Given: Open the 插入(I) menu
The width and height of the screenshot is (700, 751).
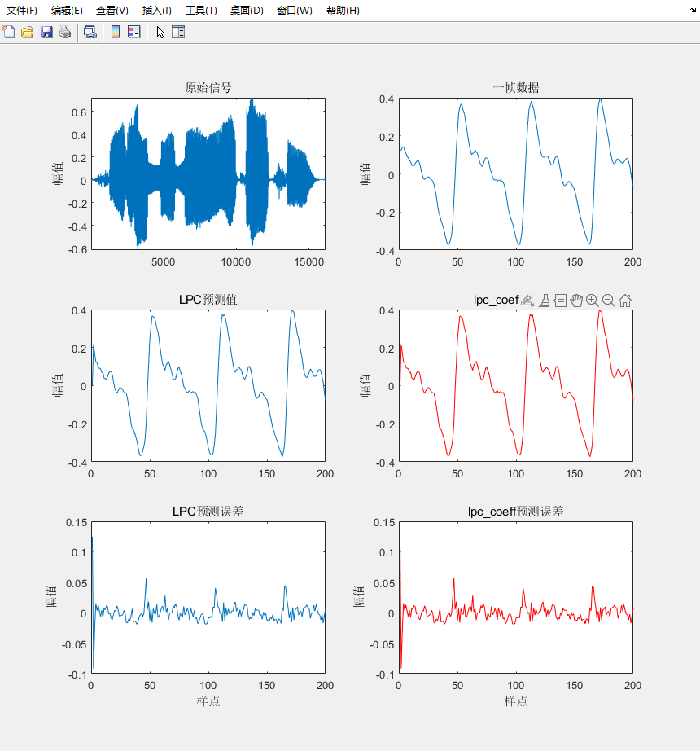Looking at the screenshot, I should click(x=157, y=10).
